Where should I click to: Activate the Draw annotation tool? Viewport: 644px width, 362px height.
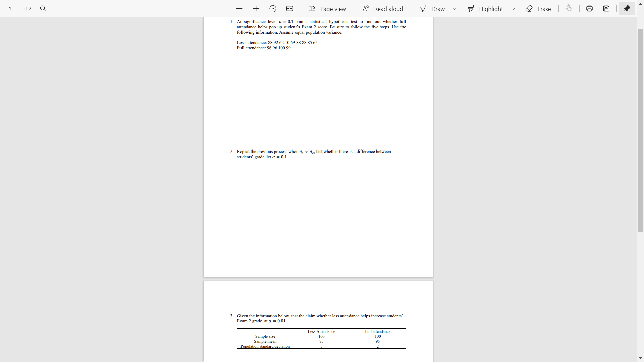tap(433, 8)
